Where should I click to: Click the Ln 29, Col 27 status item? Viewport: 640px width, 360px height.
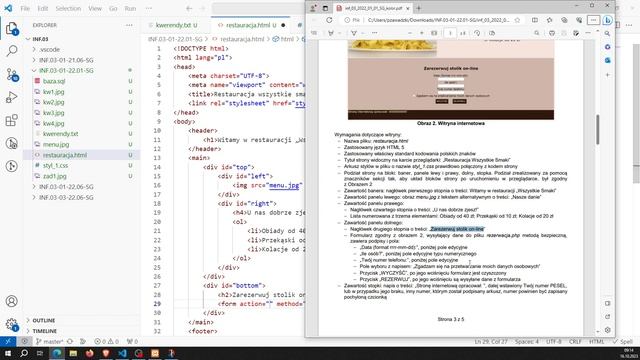tap(491, 341)
